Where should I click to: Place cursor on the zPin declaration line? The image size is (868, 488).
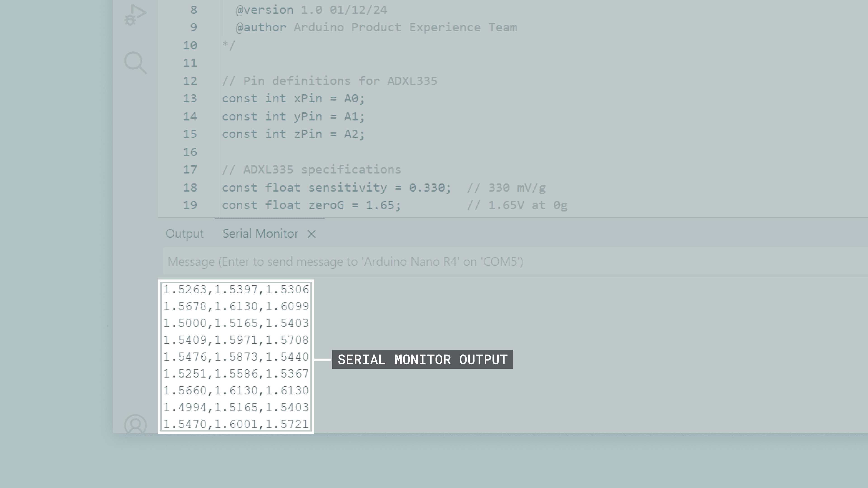[x=293, y=134]
